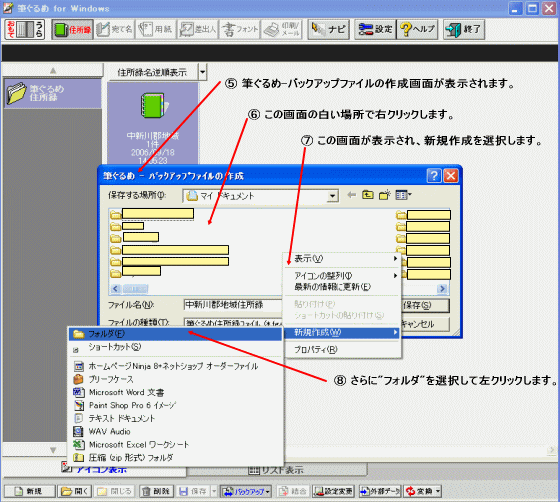The height and width of the screenshot is (502, 560).
Task: Select フォルダ in the new submenu
Action: pyautogui.click(x=175, y=334)
